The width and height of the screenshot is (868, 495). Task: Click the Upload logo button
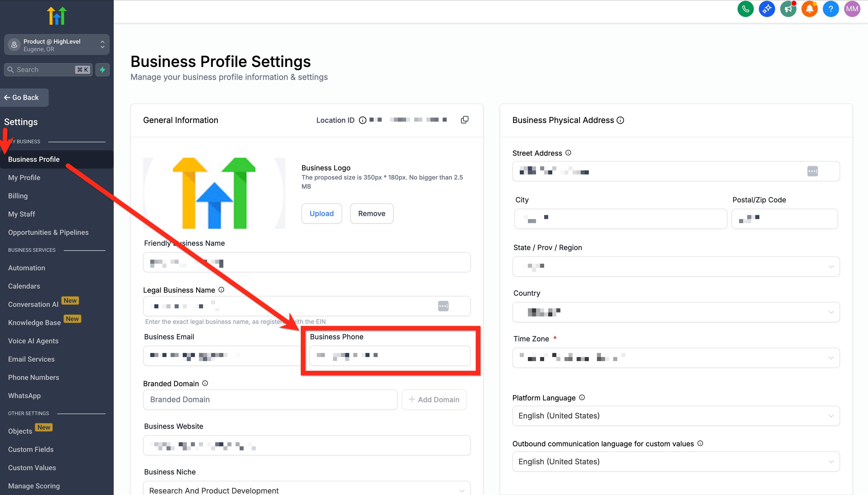pyautogui.click(x=321, y=214)
